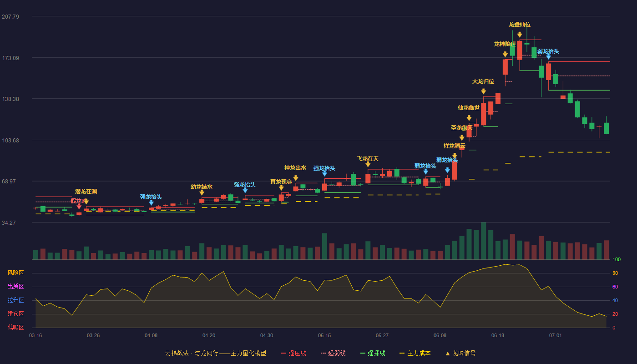
Task: Click the 建仓区 zone label
Action: point(15,314)
